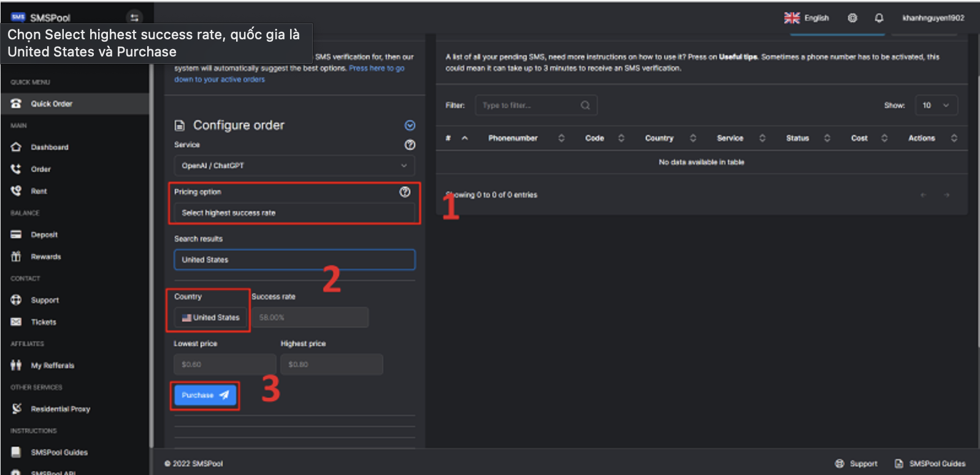Open the theme settings icon in header
The image size is (980, 475).
[x=852, y=18]
